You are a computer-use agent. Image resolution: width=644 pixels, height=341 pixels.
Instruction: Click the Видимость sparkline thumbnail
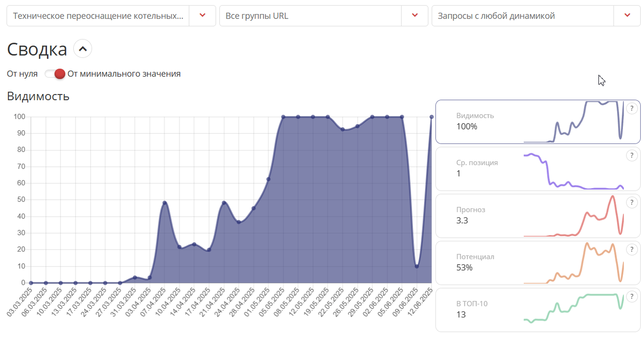pos(574,121)
